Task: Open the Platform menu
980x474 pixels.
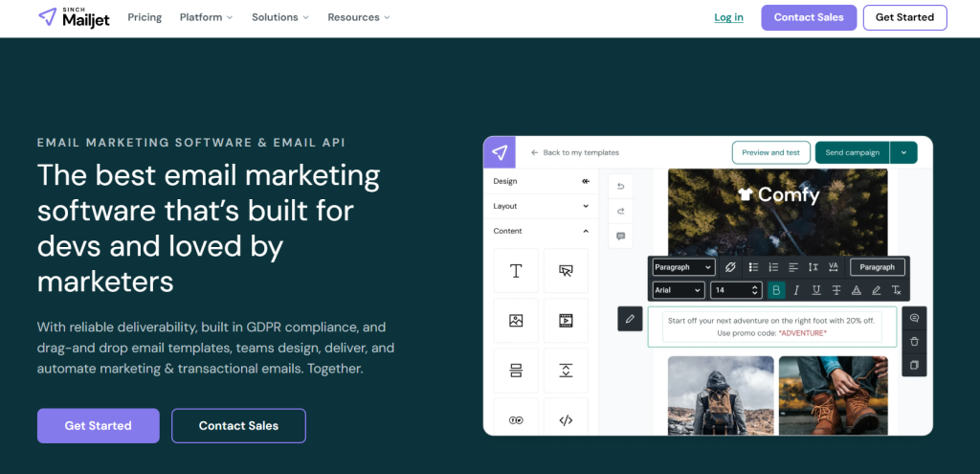Action: click(207, 17)
